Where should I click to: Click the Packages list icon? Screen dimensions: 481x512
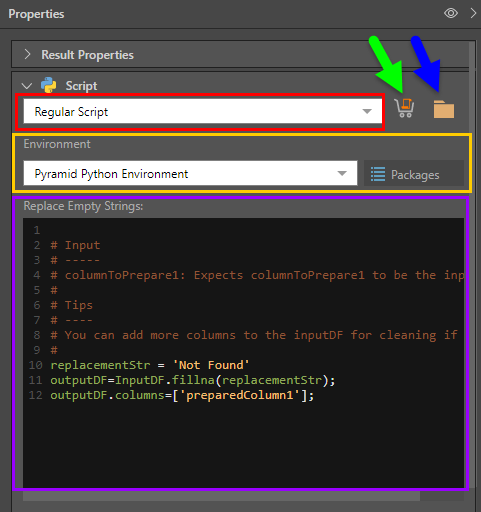(378, 174)
